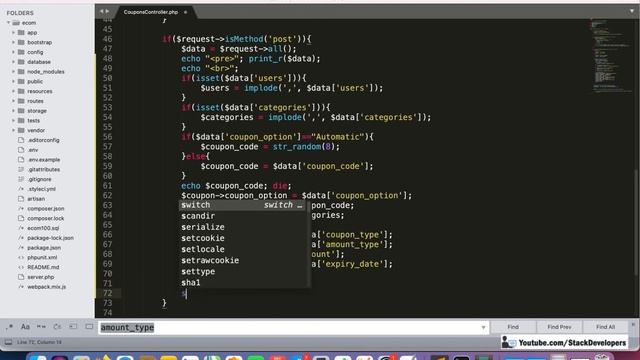Click the next tab right arrow
Screen dimensions: 640x360
click(107, 11)
